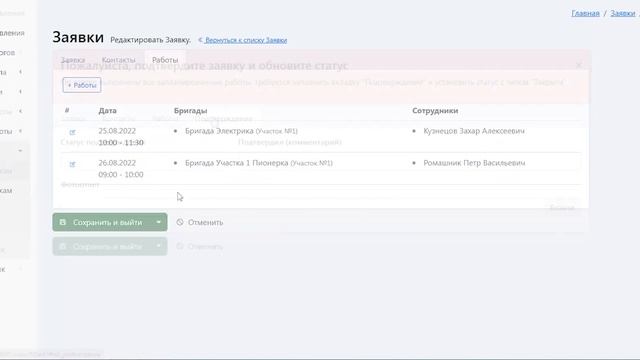The width and height of the screenshot is (640, 360).
Task: Switch to the Заявка tab
Action: [x=73, y=60]
